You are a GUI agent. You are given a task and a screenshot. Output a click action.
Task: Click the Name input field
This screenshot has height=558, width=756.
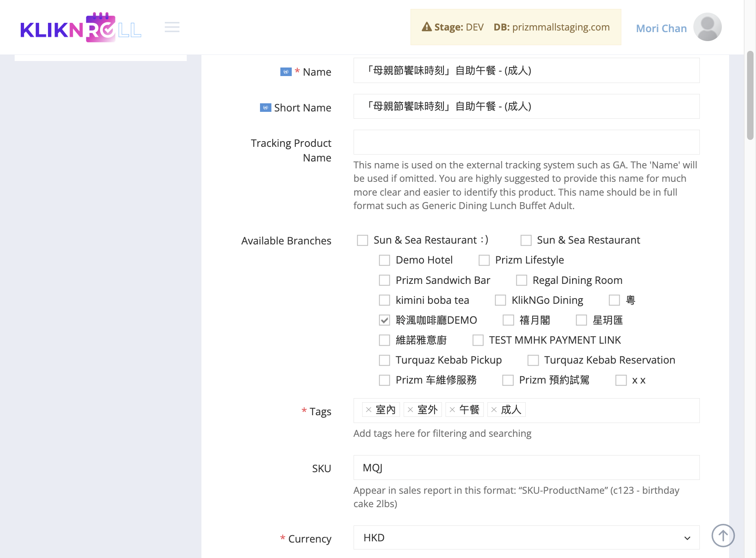pos(527,70)
